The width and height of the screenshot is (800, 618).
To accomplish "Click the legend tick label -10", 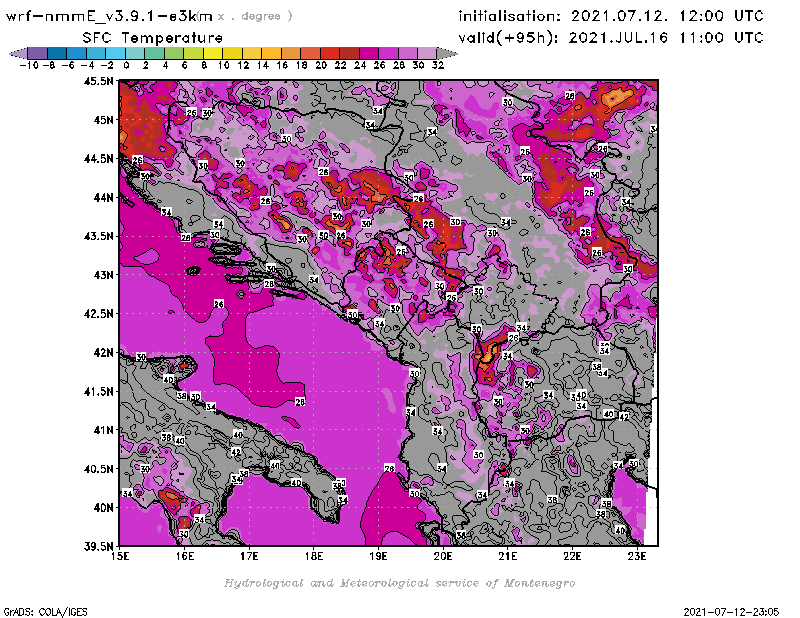I will [x=29, y=66].
